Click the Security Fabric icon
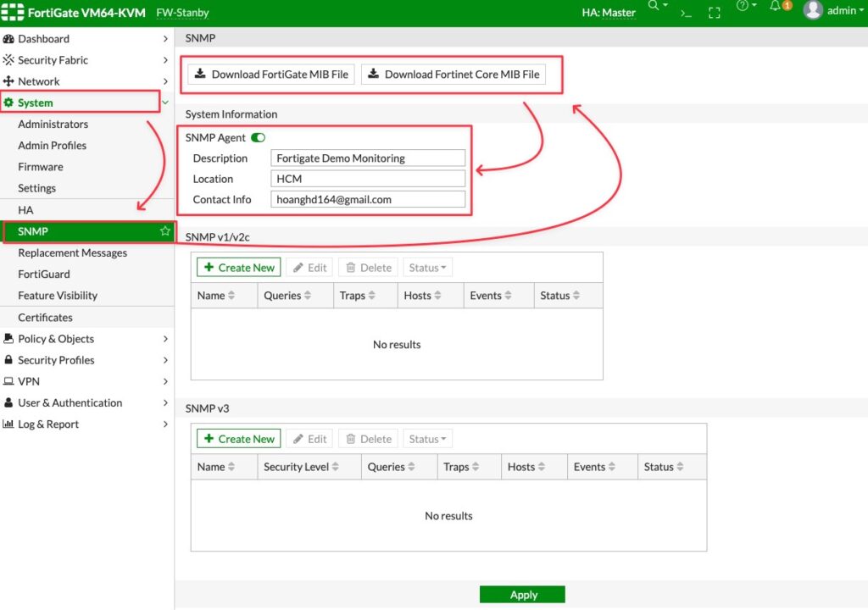 pos(8,60)
